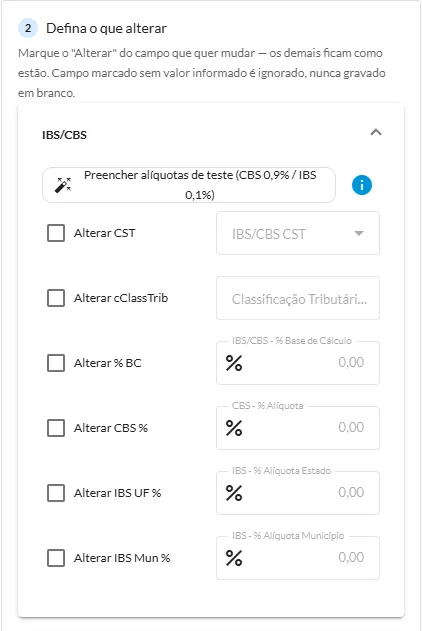Click percent icon in Alíquota Estado field
This screenshot has width=422, height=631.
[234, 493]
